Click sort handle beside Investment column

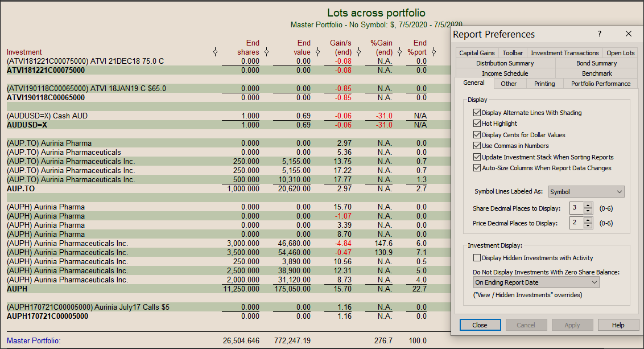tap(215, 52)
